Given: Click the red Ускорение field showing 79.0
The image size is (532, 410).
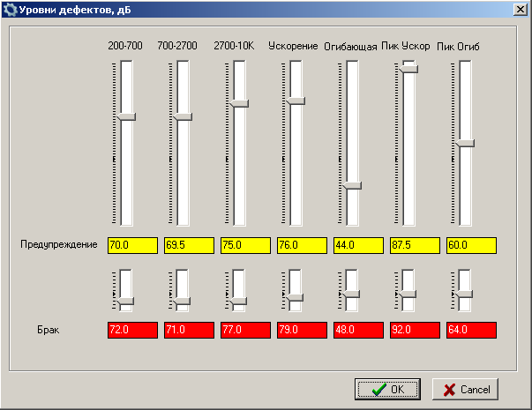Looking at the screenshot, I should pyautogui.click(x=302, y=330).
